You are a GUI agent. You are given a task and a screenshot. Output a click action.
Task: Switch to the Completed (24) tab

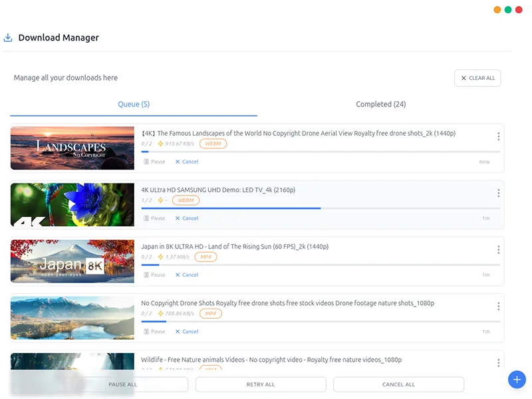pos(380,104)
